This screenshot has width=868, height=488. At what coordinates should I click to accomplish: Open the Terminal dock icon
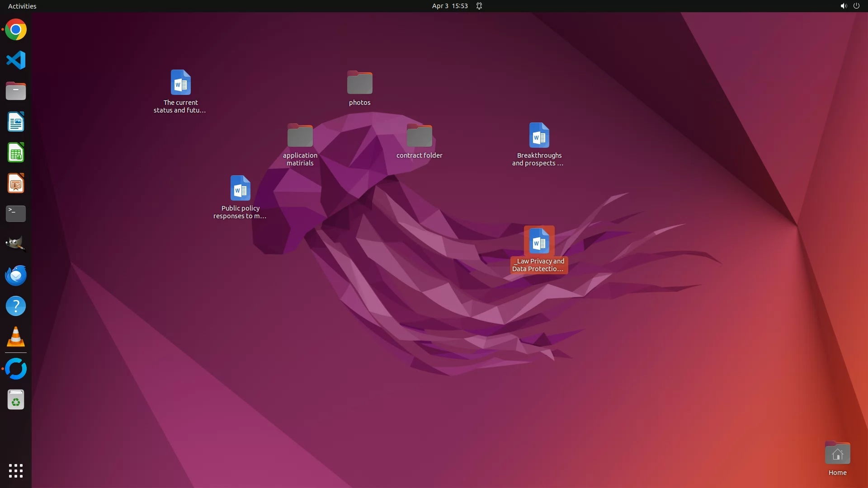coord(16,214)
